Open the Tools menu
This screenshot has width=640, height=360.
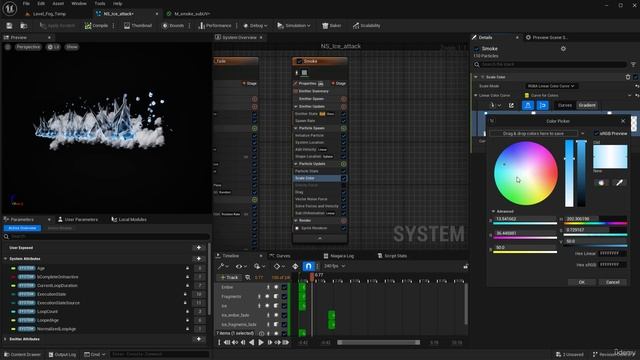pyautogui.click(x=100, y=3)
